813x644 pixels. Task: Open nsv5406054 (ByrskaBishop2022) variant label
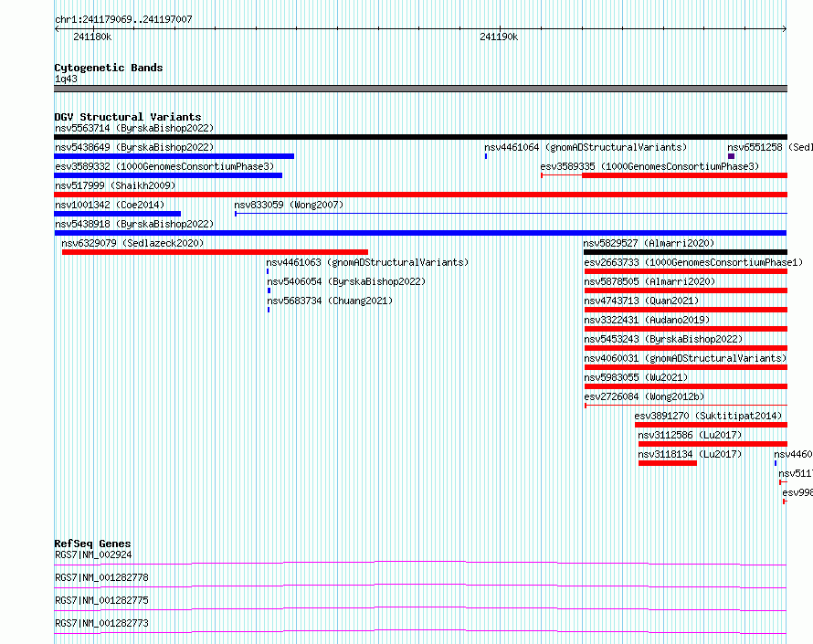point(346,281)
